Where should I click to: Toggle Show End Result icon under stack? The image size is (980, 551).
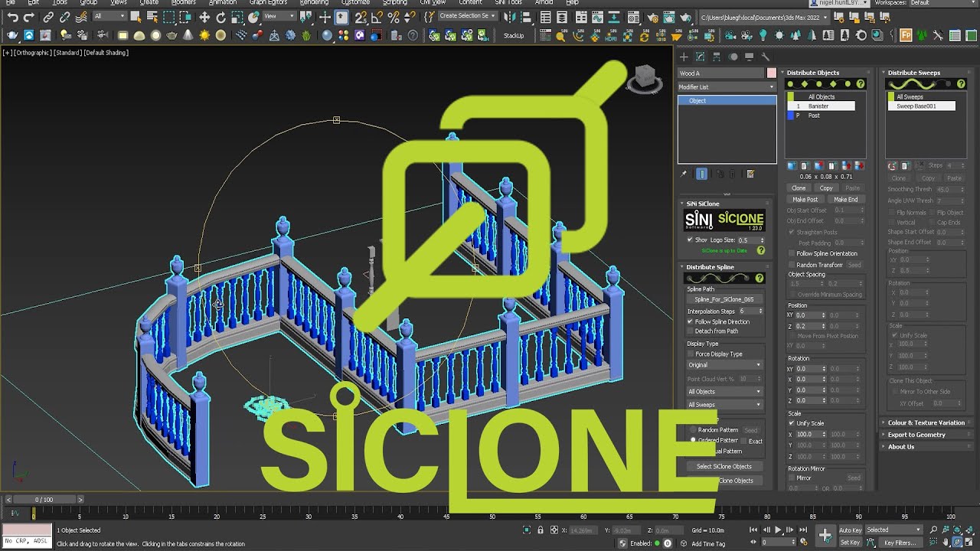pyautogui.click(x=701, y=174)
